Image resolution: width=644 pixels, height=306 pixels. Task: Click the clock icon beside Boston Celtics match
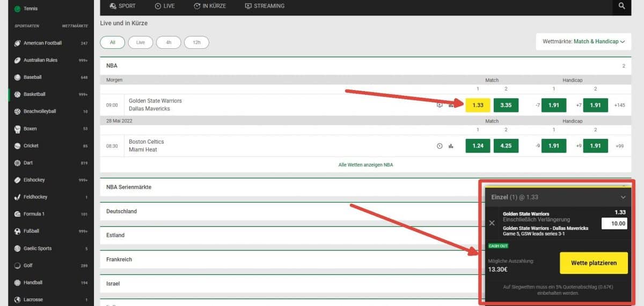440,146
